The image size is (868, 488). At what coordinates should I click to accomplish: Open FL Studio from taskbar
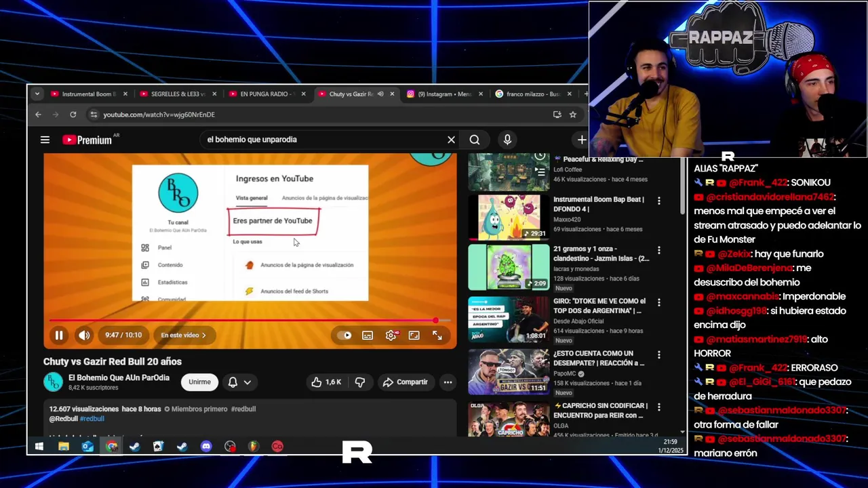pos(254,446)
